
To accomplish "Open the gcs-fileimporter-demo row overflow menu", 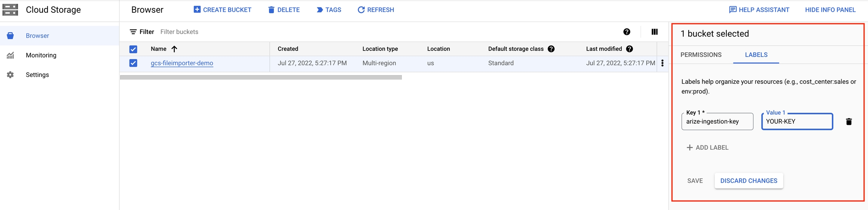I will [662, 63].
